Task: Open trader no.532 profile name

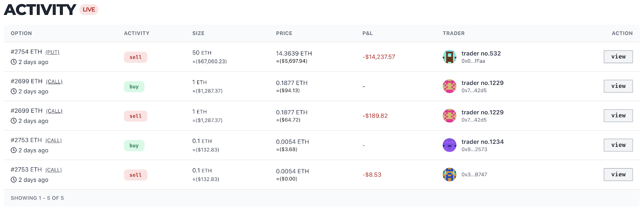Action: point(481,54)
